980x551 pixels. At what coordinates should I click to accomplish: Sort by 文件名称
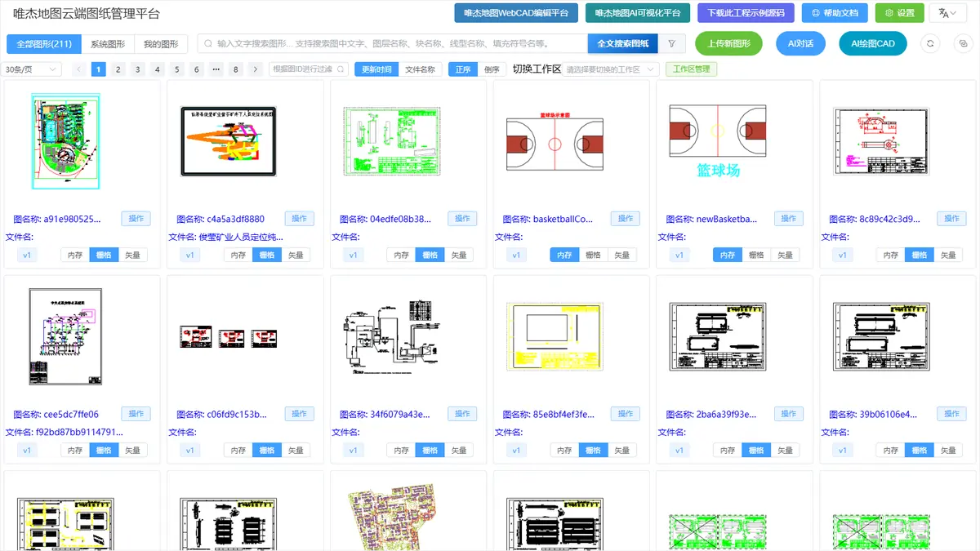(x=421, y=69)
